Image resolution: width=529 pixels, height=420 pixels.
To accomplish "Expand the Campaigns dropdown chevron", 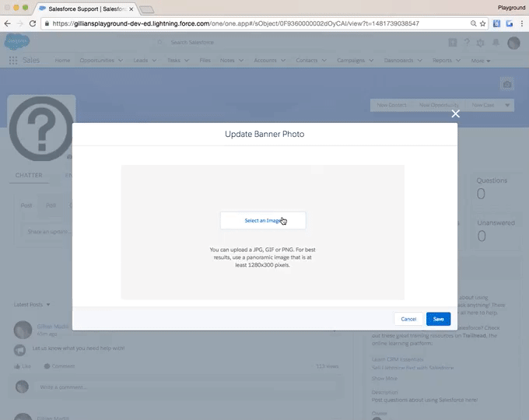I will pyautogui.click(x=371, y=61).
